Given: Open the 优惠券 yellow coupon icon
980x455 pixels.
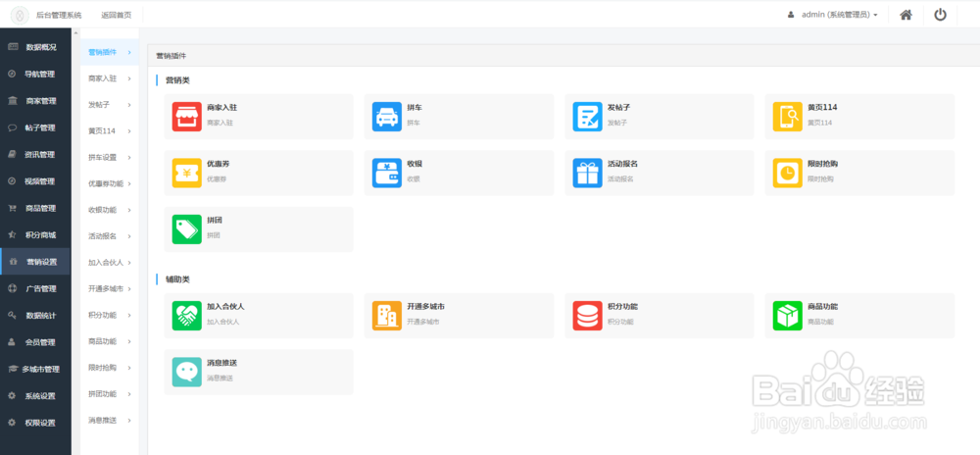Looking at the screenshot, I should tap(187, 174).
